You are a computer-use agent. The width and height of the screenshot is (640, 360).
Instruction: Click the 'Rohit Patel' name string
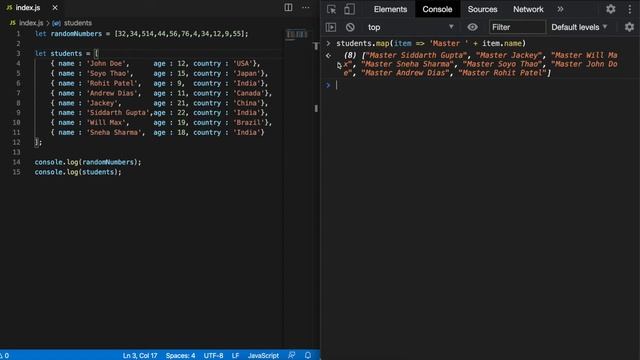coord(113,83)
